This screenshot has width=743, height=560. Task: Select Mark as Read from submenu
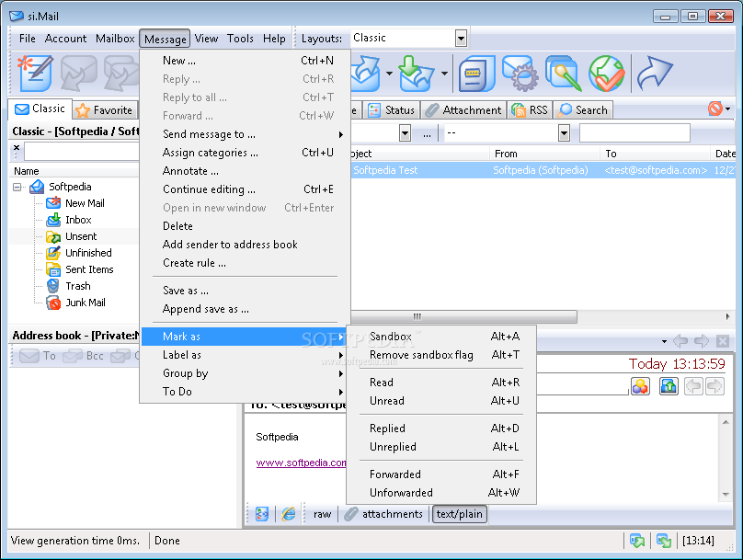[x=441, y=383]
